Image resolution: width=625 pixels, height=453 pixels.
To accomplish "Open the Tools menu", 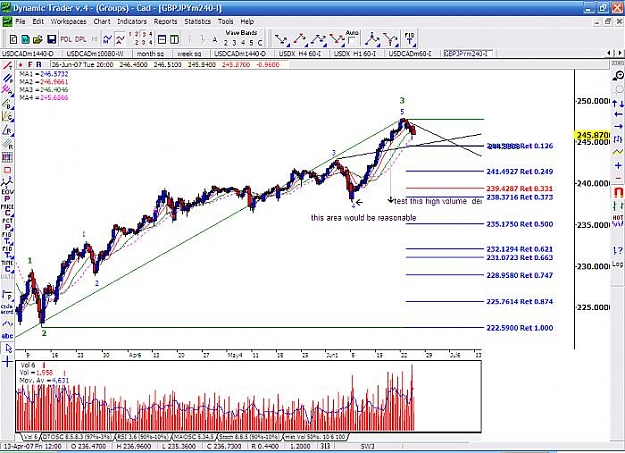I will (225, 22).
